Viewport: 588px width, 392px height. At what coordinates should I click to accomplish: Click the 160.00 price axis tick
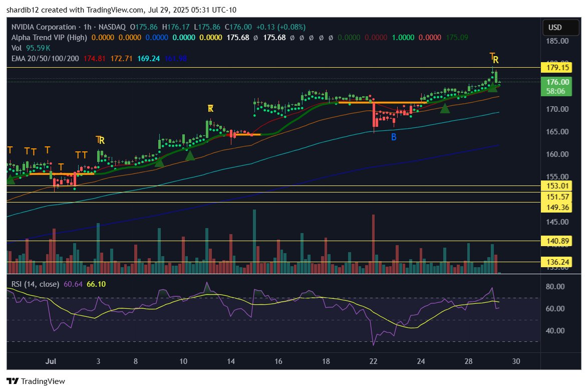[557, 154]
